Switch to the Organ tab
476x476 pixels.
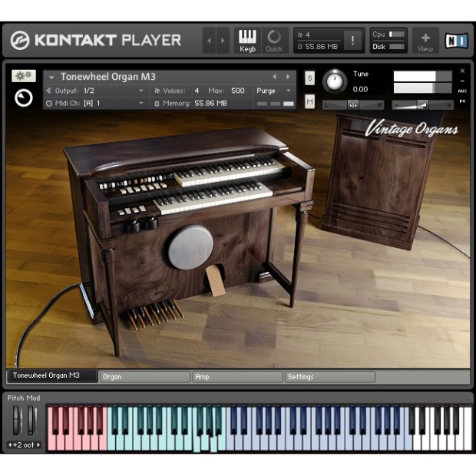[145, 377]
